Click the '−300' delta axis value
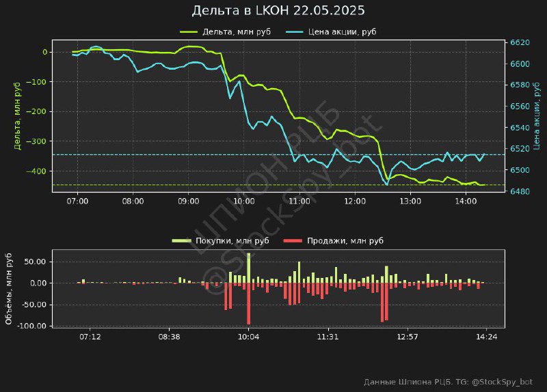547x392 pixels. (x=37, y=141)
